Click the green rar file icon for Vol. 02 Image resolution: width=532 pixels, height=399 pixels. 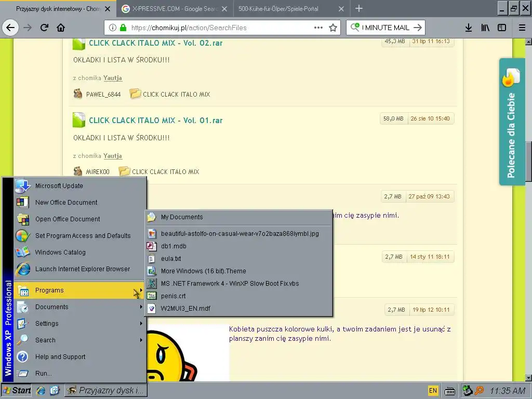(x=79, y=44)
